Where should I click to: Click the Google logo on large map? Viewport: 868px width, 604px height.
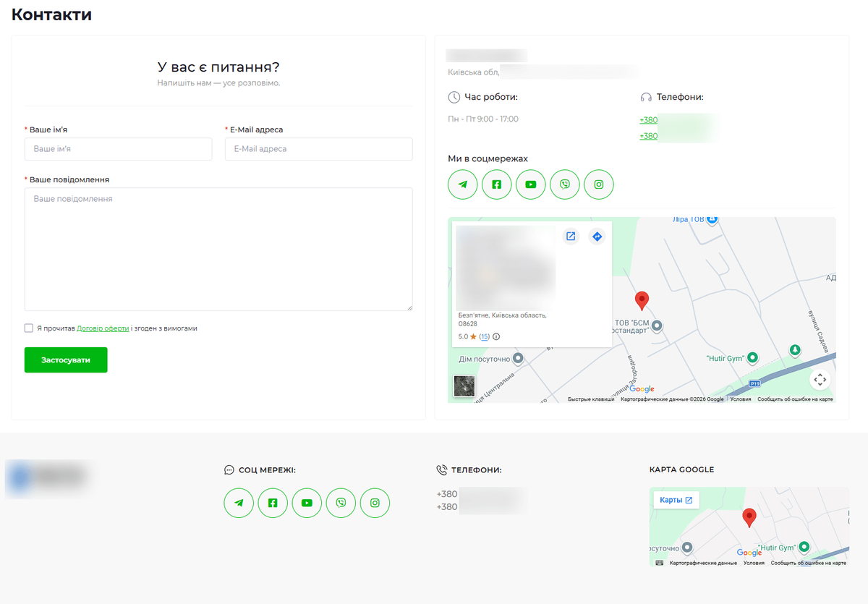point(642,389)
